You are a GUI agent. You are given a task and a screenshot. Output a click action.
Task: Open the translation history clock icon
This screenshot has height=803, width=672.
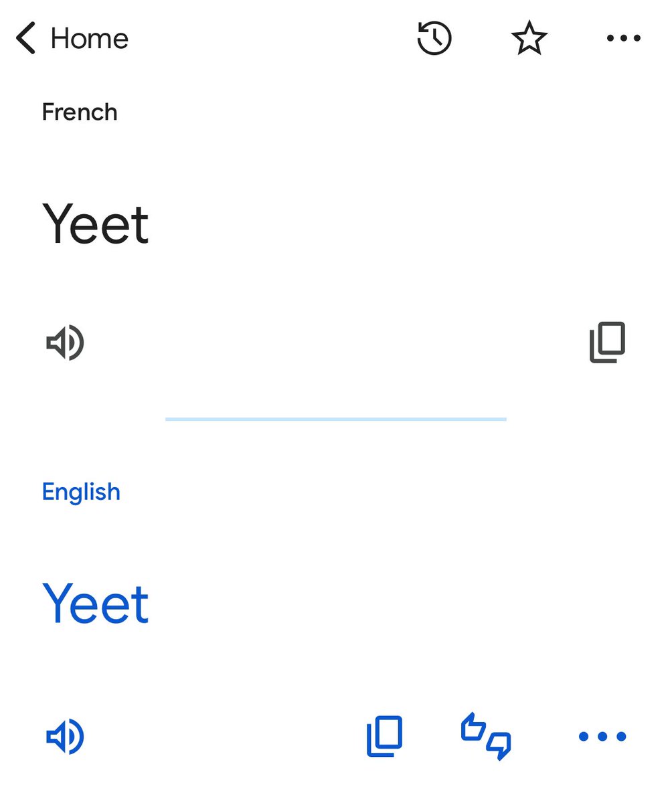tap(434, 38)
